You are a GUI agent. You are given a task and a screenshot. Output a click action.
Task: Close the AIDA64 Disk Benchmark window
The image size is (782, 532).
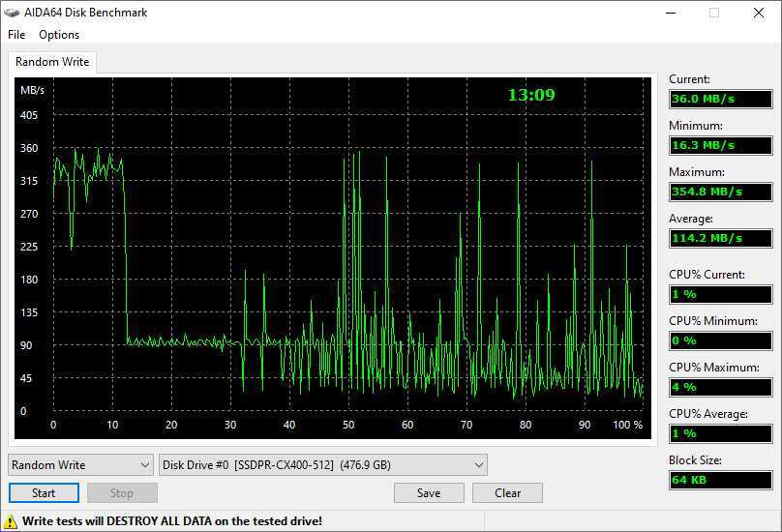(759, 13)
